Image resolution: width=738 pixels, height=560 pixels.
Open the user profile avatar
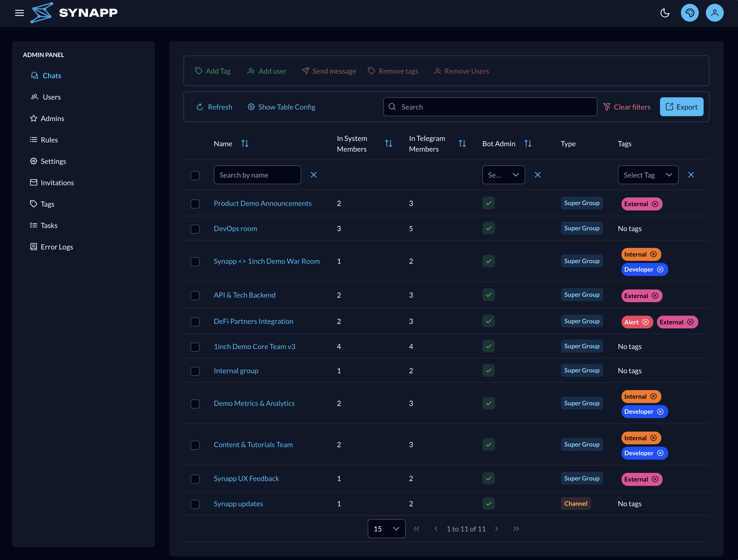pyautogui.click(x=714, y=13)
